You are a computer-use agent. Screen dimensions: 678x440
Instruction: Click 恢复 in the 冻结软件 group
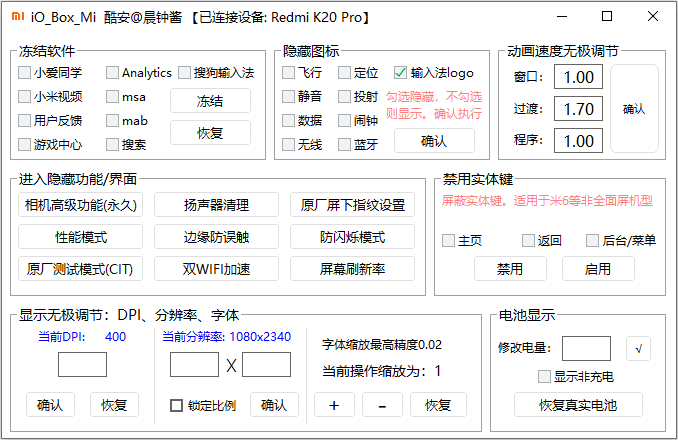tap(210, 133)
